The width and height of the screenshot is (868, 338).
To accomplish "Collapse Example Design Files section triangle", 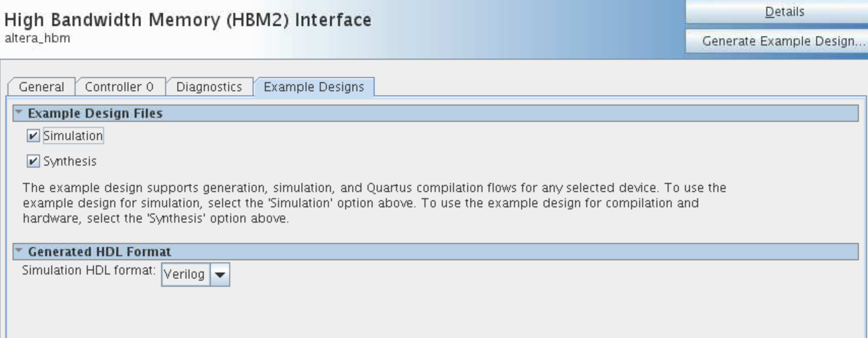I will (x=18, y=113).
